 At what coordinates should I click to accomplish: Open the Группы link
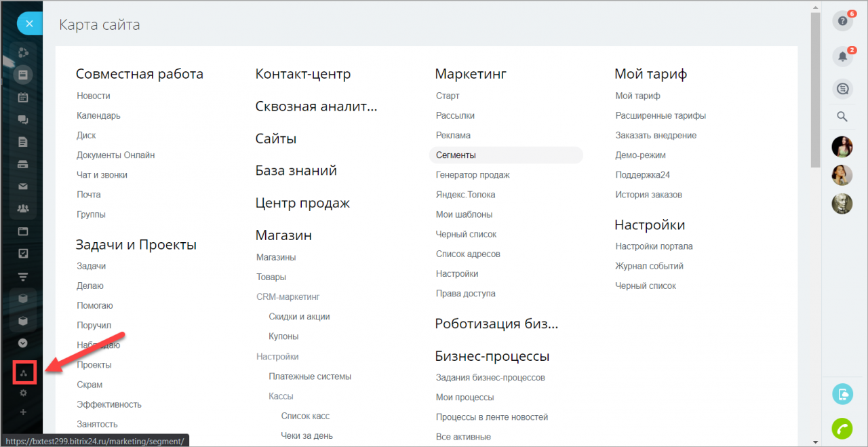91,214
